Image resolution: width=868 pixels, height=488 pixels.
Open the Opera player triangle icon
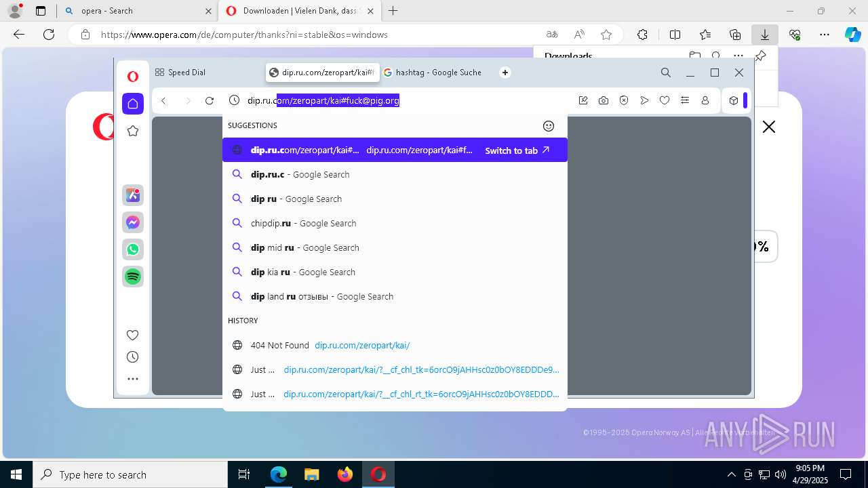(644, 100)
